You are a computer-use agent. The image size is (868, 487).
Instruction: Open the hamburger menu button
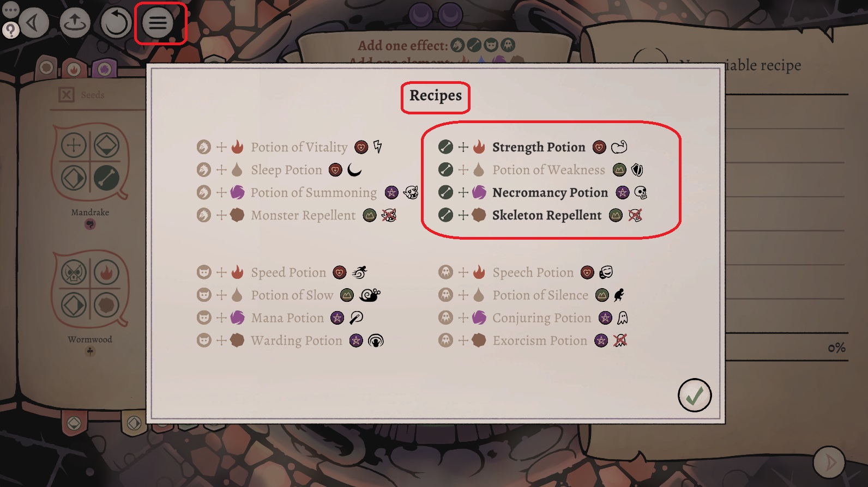pyautogui.click(x=158, y=23)
